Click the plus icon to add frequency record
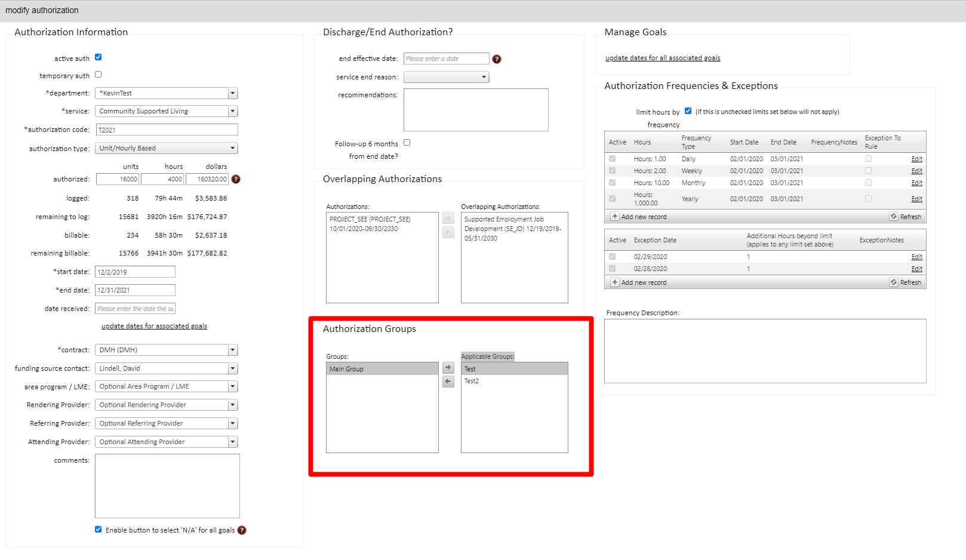Screen dimensions: 966x560 pos(615,217)
